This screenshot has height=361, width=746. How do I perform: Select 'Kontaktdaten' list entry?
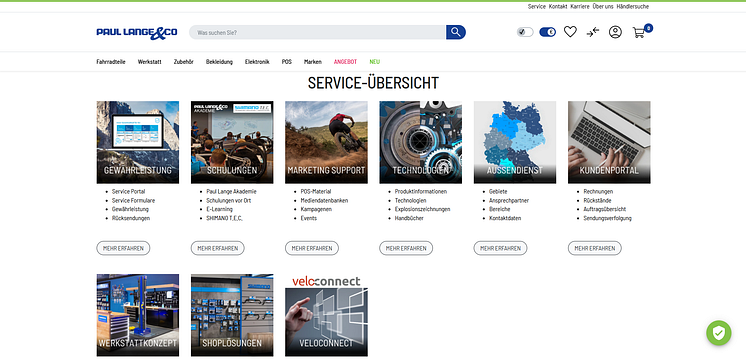point(505,218)
